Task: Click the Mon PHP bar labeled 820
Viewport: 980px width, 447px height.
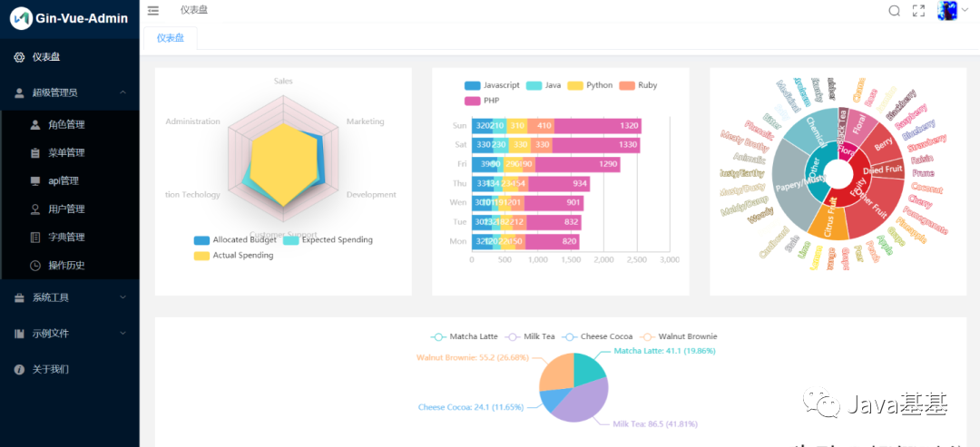Action: coord(553,241)
